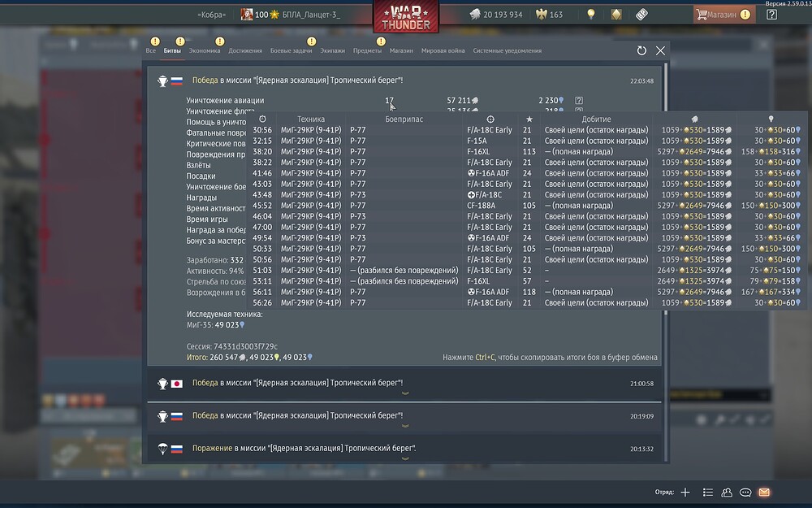Click the trophy icon of the 21:00:58 victory
Viewport: 812px width, 508px height.
162,384
